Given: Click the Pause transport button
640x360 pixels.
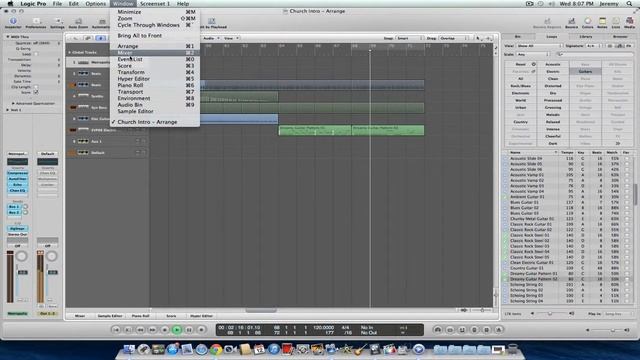Looking at the screenshot, I should (x=189, y=329).
